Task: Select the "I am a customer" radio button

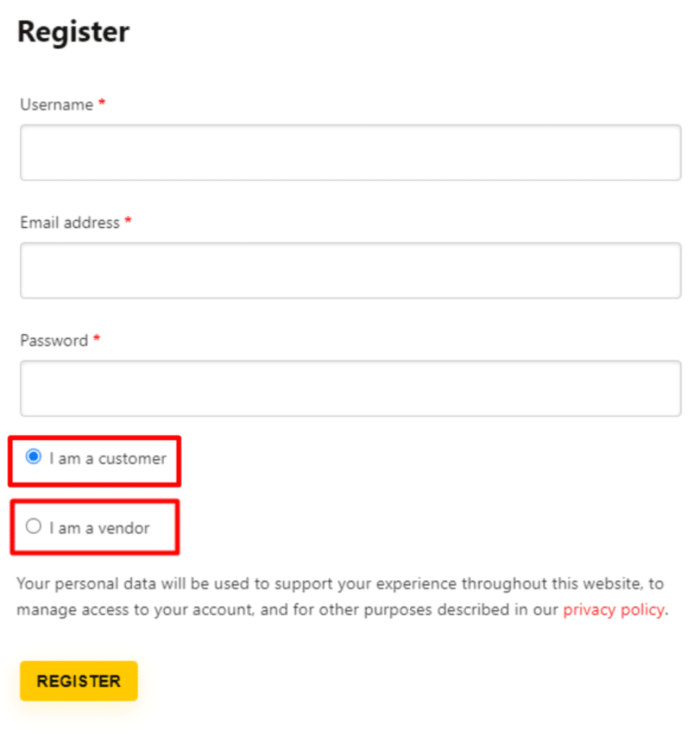Action: 33,457
